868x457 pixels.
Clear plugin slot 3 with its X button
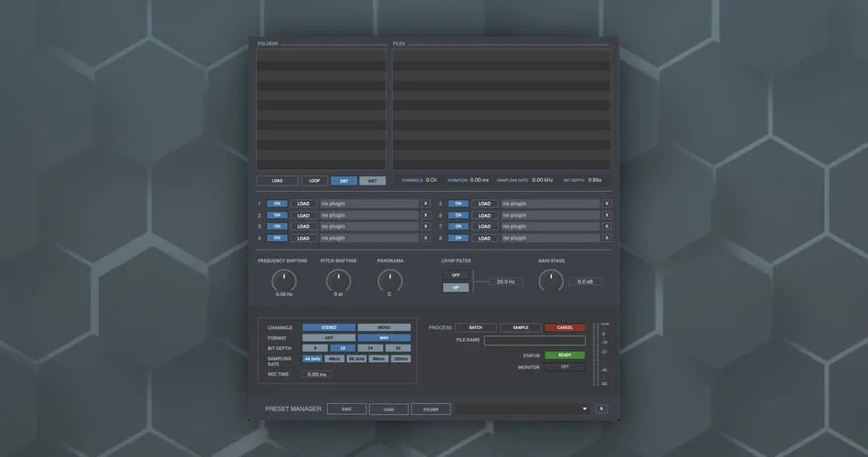(x=426, y=226)
